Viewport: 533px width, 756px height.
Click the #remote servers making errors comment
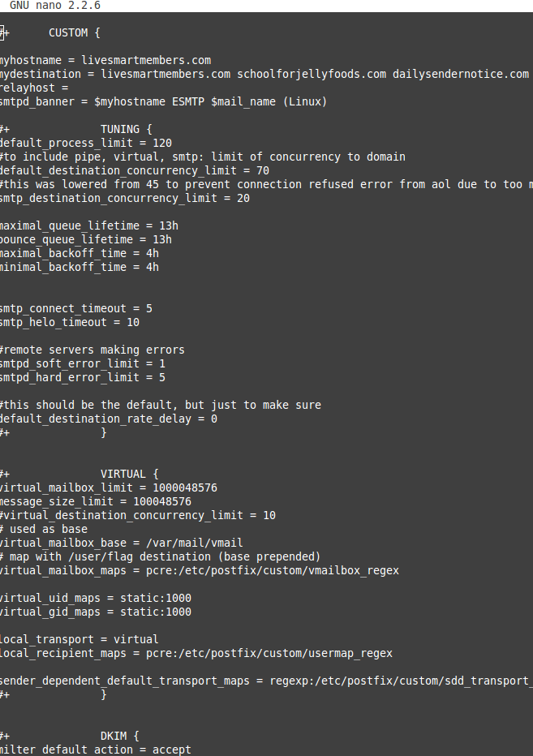(92, 350)
